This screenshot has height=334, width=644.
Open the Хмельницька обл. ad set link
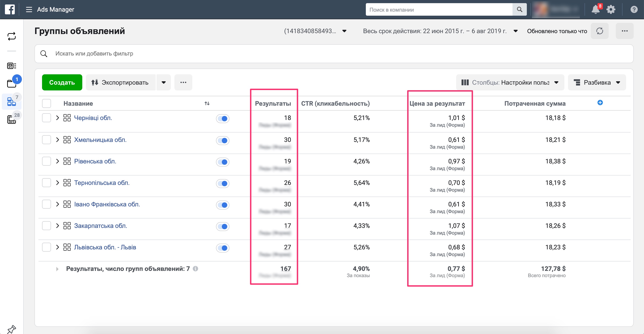[x=100, y=140]
